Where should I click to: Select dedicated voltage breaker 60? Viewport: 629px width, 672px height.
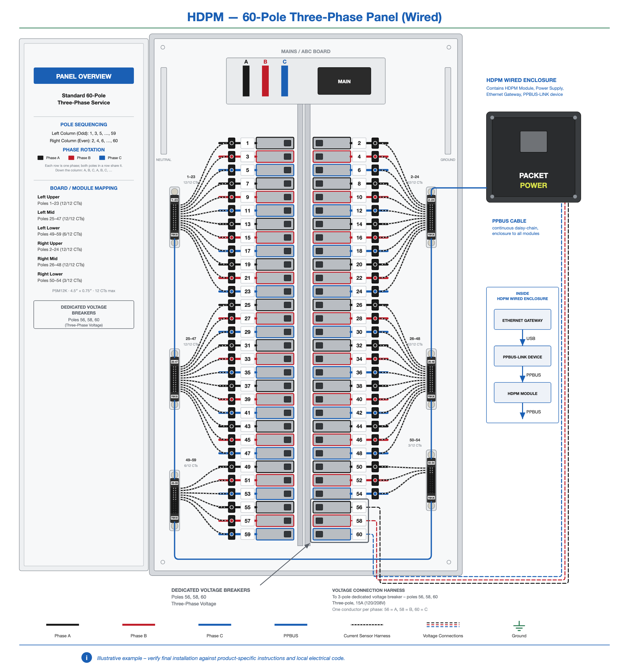pos(332,534)
